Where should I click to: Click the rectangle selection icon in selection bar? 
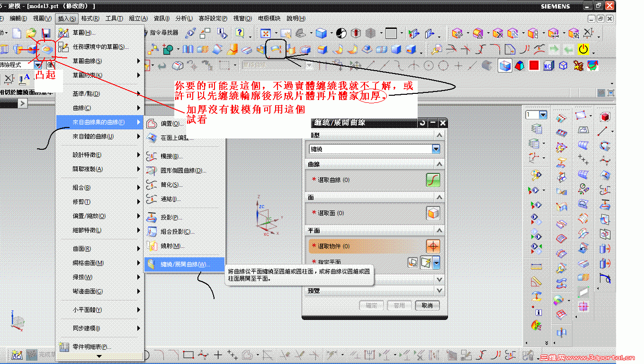point(225,65)
